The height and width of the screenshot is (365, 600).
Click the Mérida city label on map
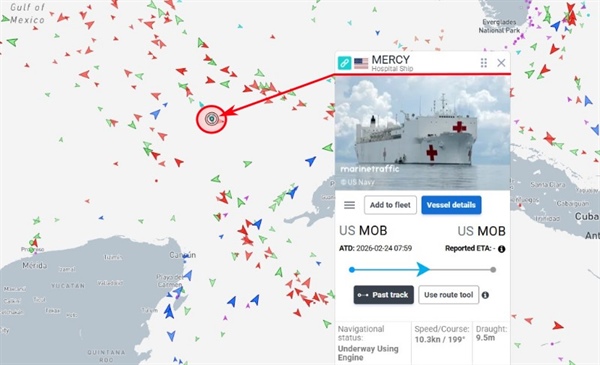34,265
